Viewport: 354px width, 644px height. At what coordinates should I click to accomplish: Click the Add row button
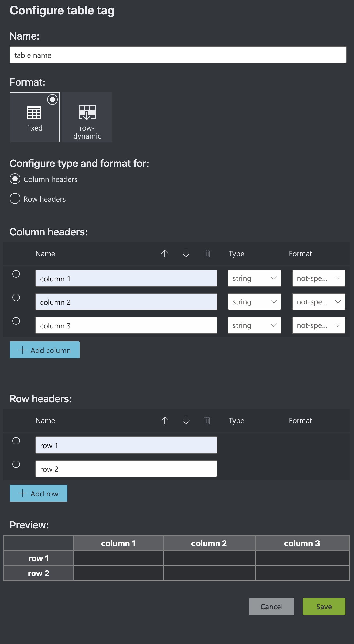pos(38,493)
